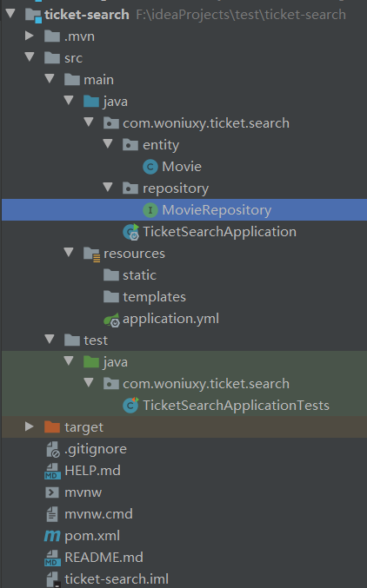
Task: Click the Maven pom.xml icon
Action: (x=52, y=536)
